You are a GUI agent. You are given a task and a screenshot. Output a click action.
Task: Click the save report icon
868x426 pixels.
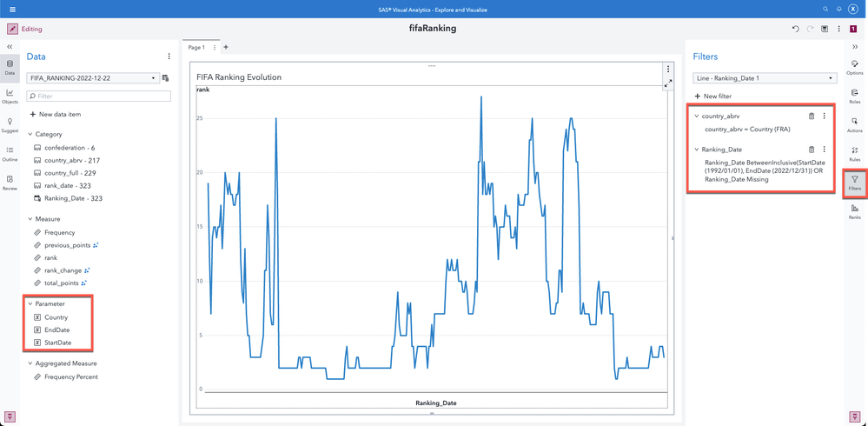[x=825, y=29]
